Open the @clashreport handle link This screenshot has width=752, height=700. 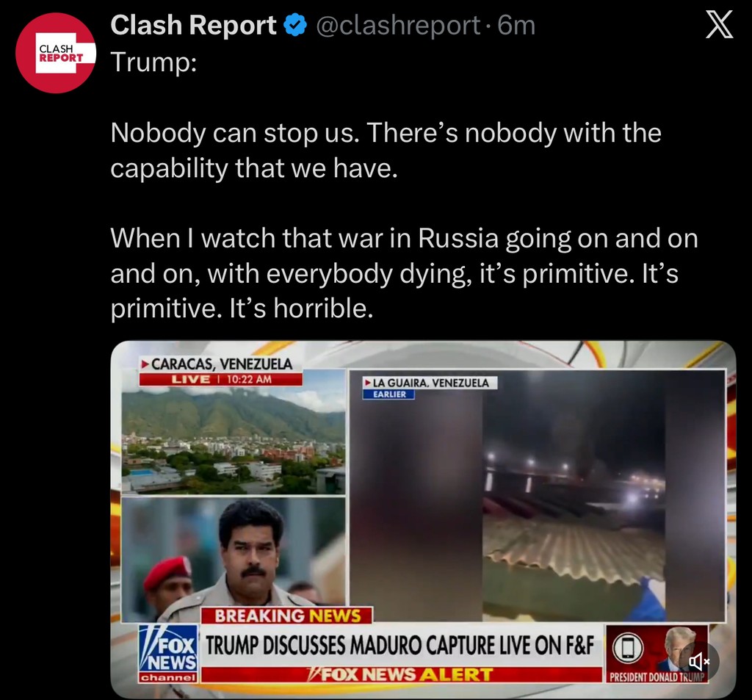point(397,25)
